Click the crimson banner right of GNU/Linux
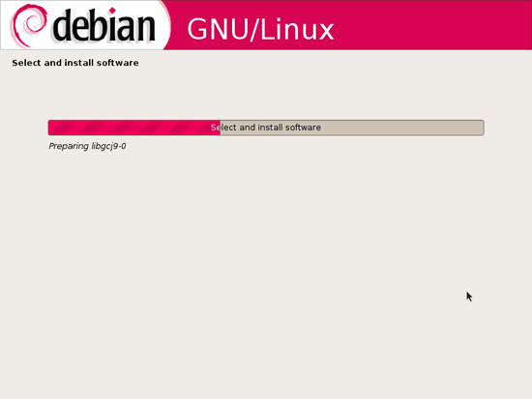The height and width of the screenshot is (399, 532). tap(432, 25)
